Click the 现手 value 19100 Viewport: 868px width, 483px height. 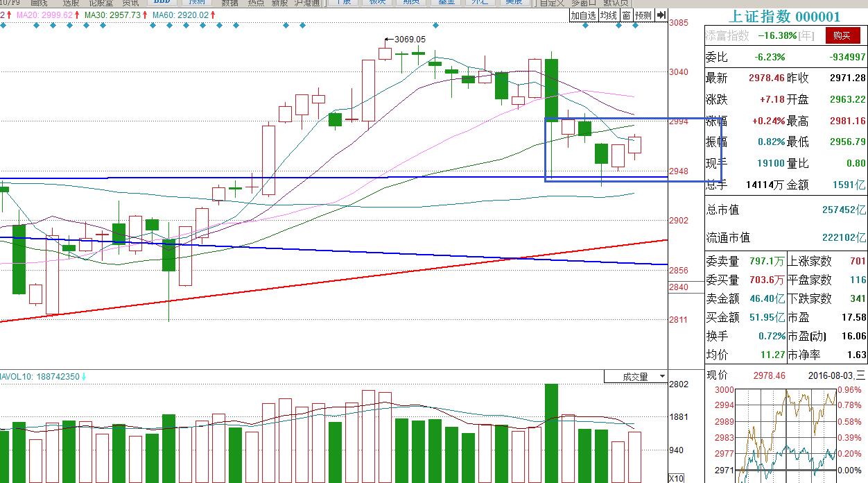[771, 164]
